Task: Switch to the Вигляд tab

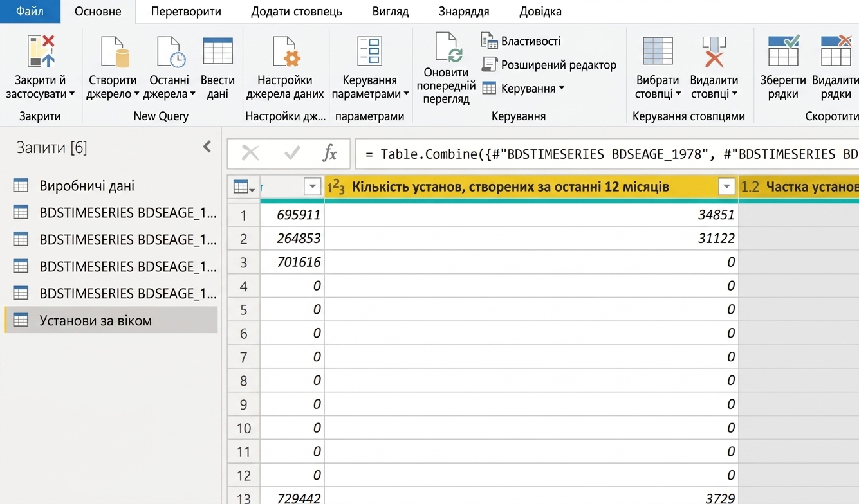Action: 391,12
